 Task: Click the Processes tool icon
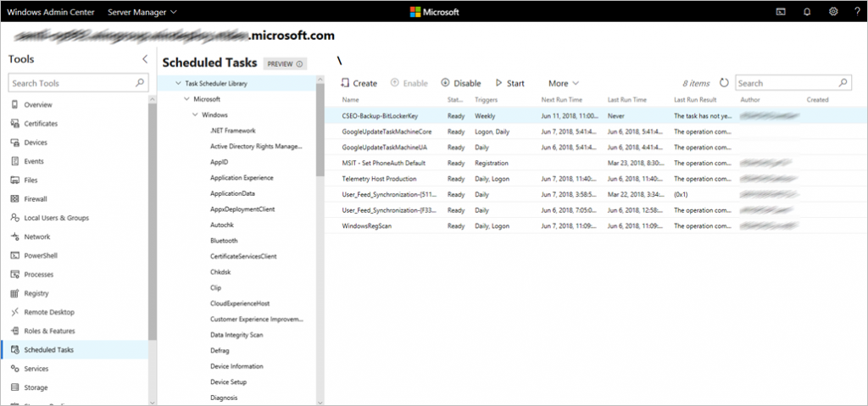[14, 274]
